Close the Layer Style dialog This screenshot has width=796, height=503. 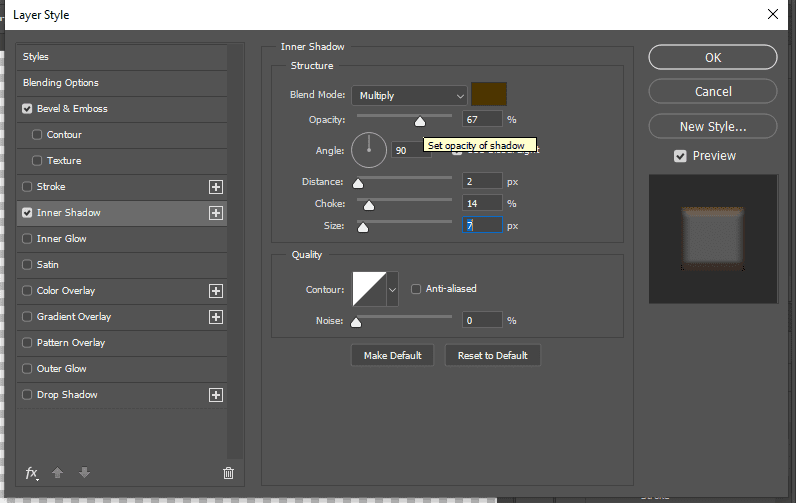(773, 14)
